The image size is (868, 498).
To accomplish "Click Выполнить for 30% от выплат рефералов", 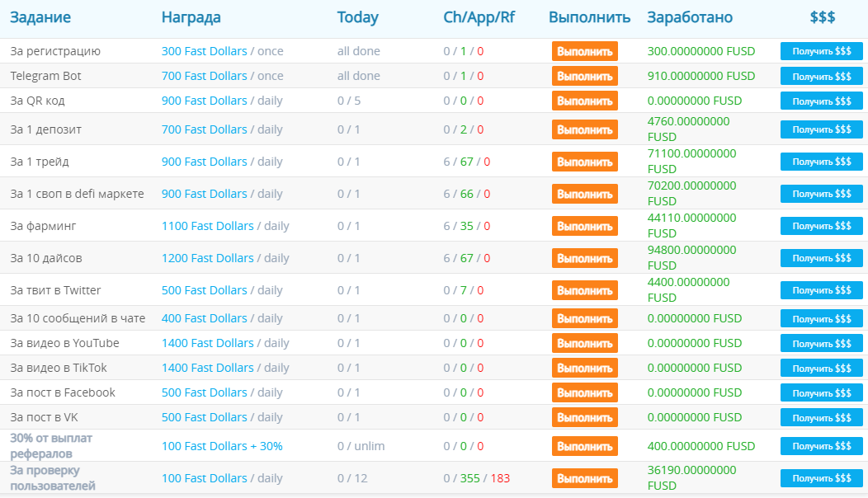I will [x=584, y=446].
